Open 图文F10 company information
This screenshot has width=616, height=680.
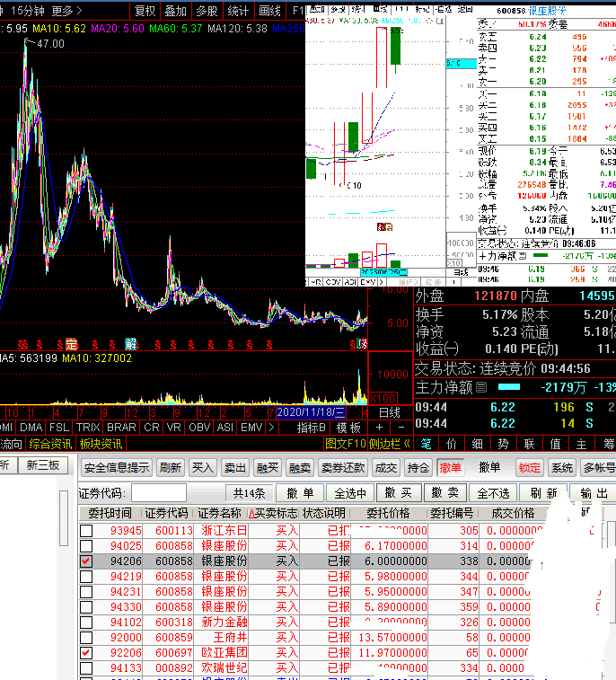point(346,444)
